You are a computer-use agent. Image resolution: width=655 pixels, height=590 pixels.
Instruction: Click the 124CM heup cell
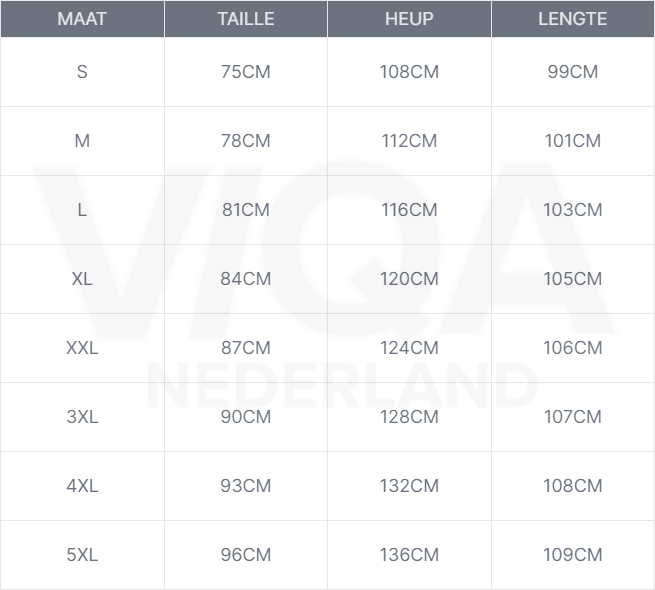[x=409, y=348]
